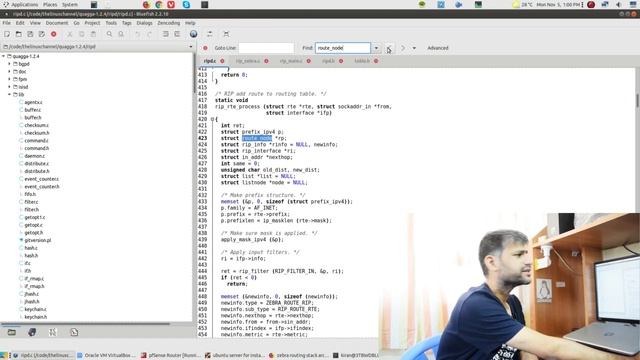Image resolution: width=640 pixels, height=360 pixels.
Task: Open the Zencoding menu
Action: coord(169,23)
